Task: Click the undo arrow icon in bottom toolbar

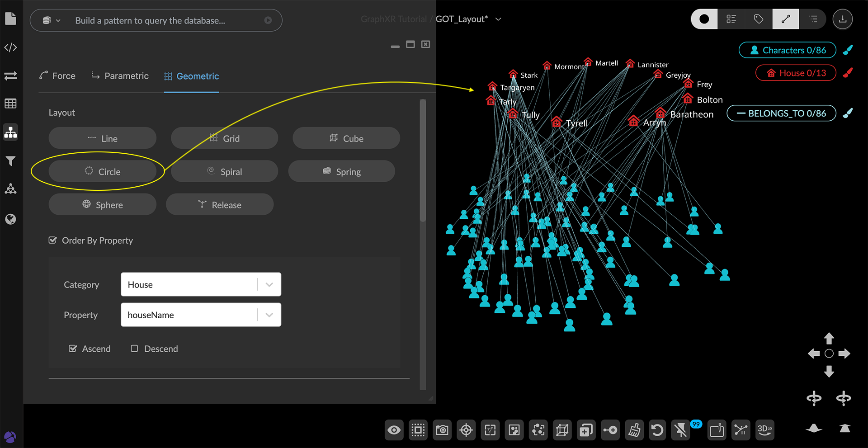Action: [x=657, y=430]
